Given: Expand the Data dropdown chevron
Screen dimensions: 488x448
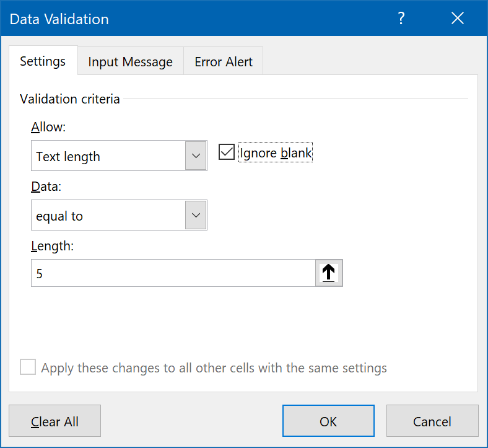Looking at the screenshot, I should (x=196, y=215).
